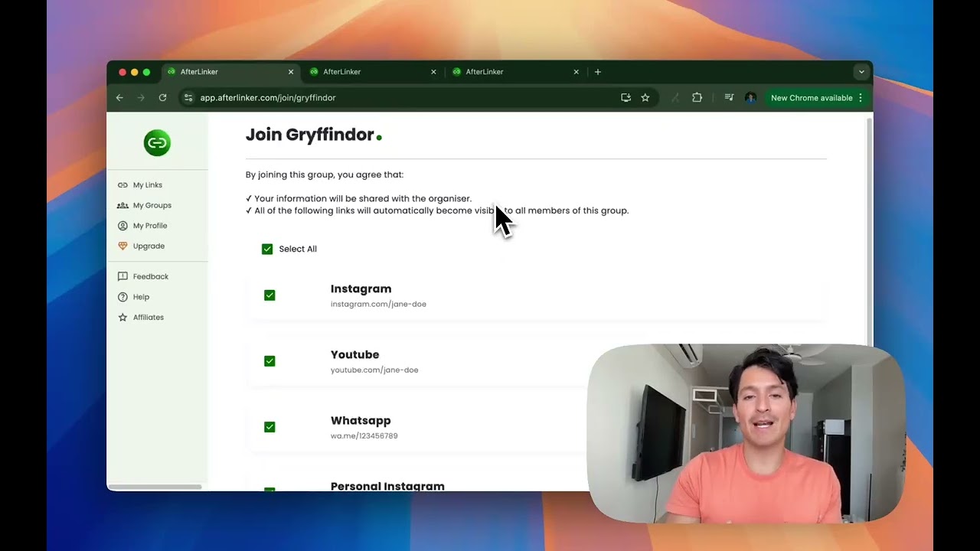Click the address bar URL
This screenshot has width=980, height=551.
[x=268, y=98]
